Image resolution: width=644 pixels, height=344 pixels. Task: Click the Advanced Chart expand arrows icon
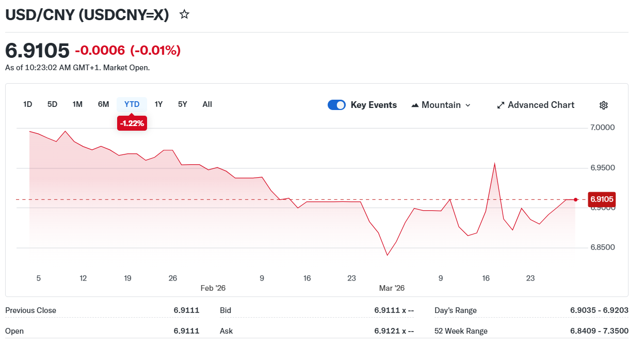(x=500, y=105)
